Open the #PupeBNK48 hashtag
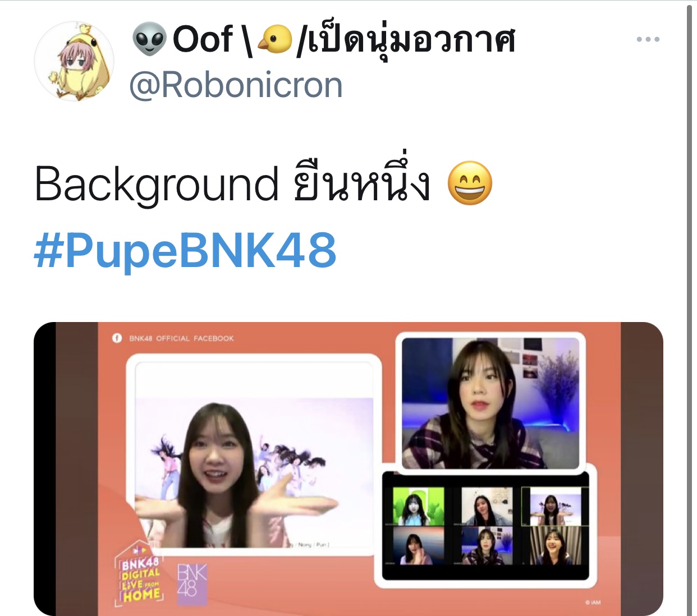Image resolution: width=697 pixels, height=616 pixels. [x=185, y=250]
